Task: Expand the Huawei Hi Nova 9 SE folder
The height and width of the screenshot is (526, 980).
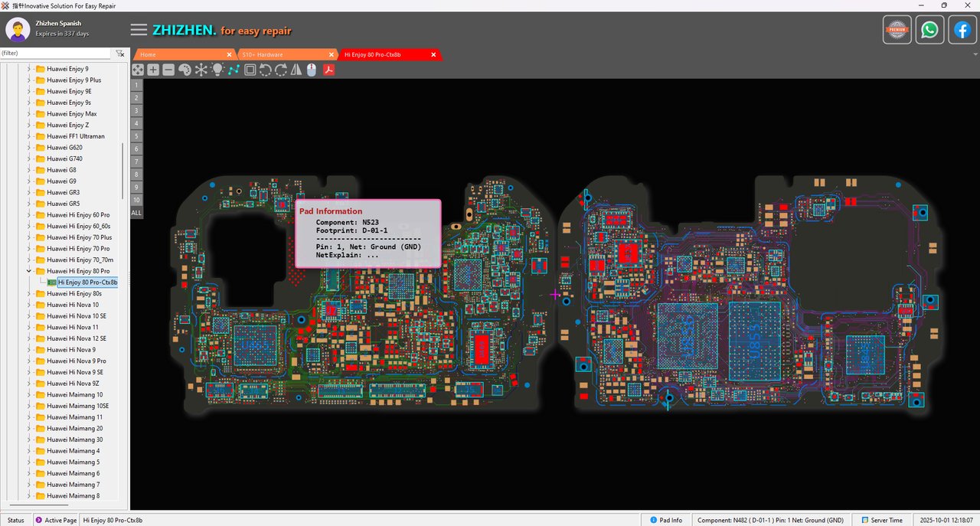Action: click(29, 372)
